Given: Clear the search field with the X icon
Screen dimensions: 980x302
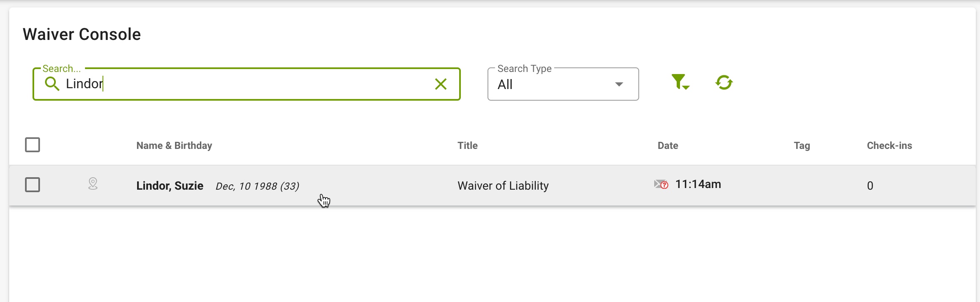Looking at the screenshot, I should tap(440, 84).
